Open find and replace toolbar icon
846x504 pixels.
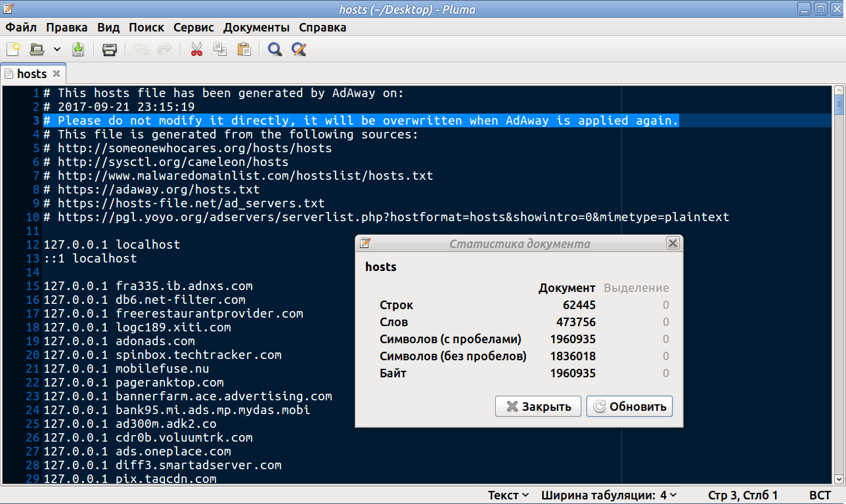click(x=299, y=49)
